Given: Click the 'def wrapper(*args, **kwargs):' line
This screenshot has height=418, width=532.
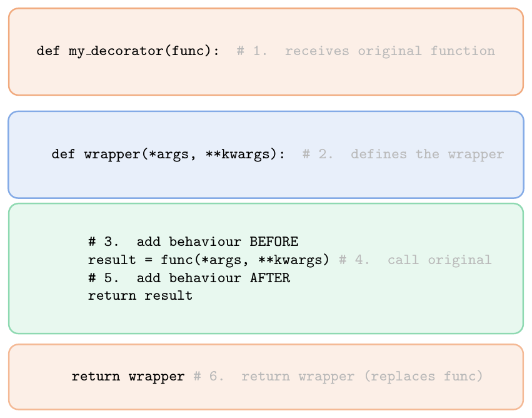Looking at the screenshot, I should (168, 154).
